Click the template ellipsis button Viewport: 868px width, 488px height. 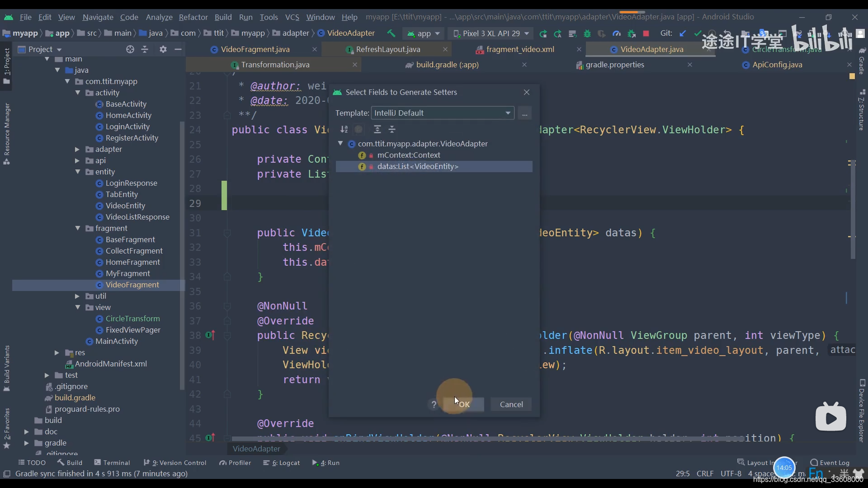[x=524, y=113]
